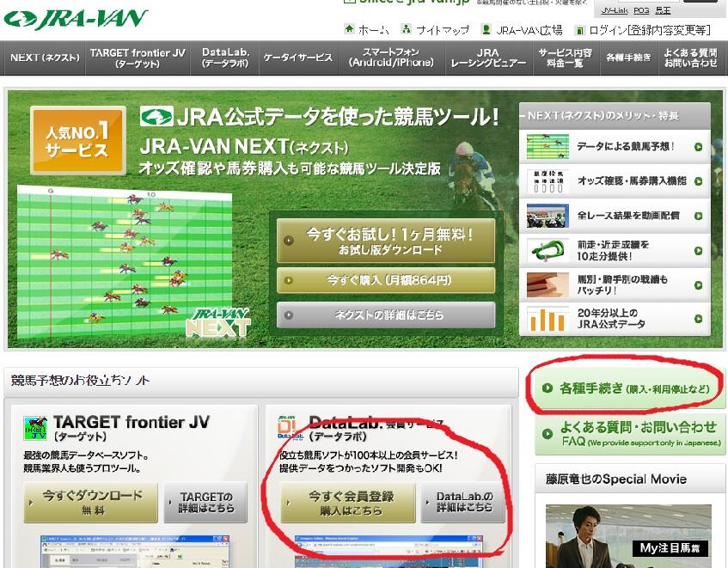This screenshot has width=728, height=568.
Task: Click arrow icon beside 前走・近走成績を10走分提供
Action: [698, 251]
